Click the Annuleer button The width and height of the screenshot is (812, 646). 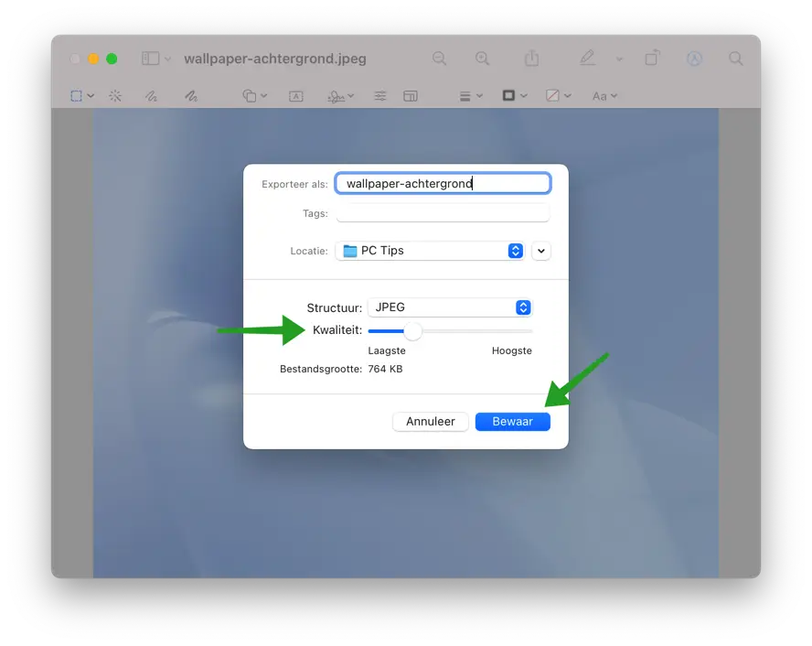pos(431,421)
